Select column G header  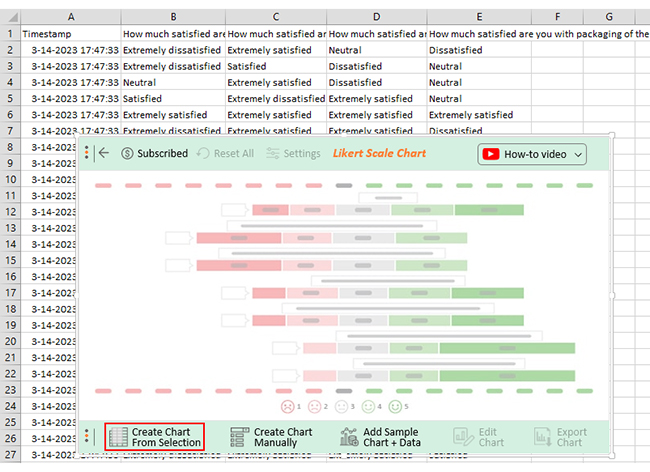609,17
